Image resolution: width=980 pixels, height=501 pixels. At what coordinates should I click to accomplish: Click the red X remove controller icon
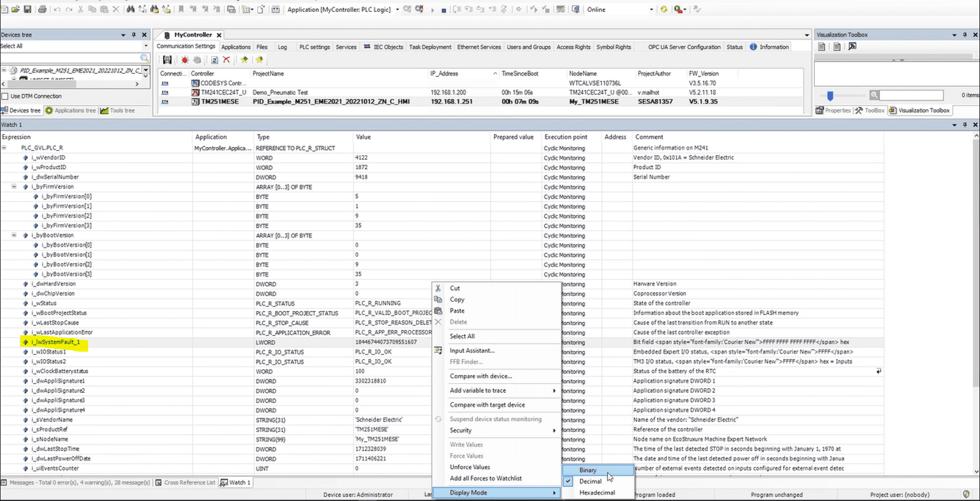tap(226, 60)
